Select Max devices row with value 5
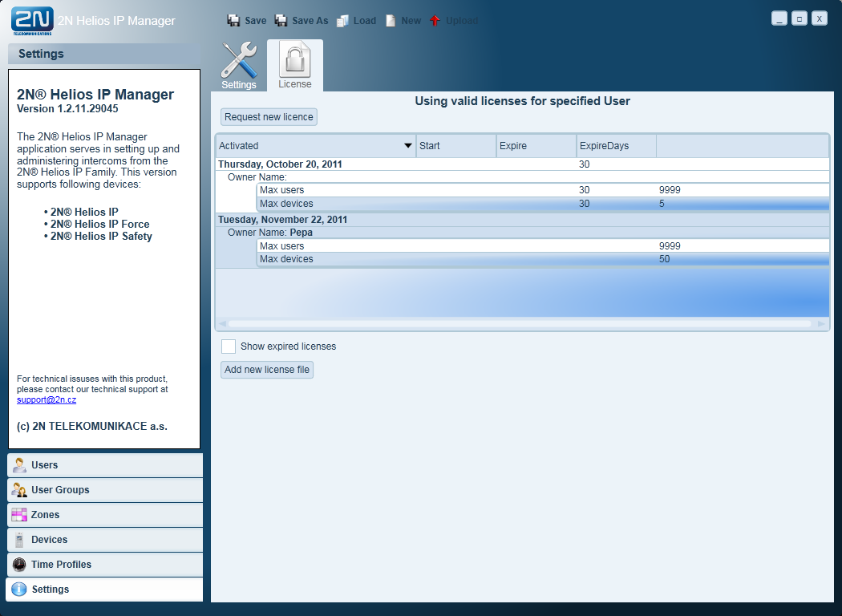This screenshot has height=616, width=842. coord(543,204)
